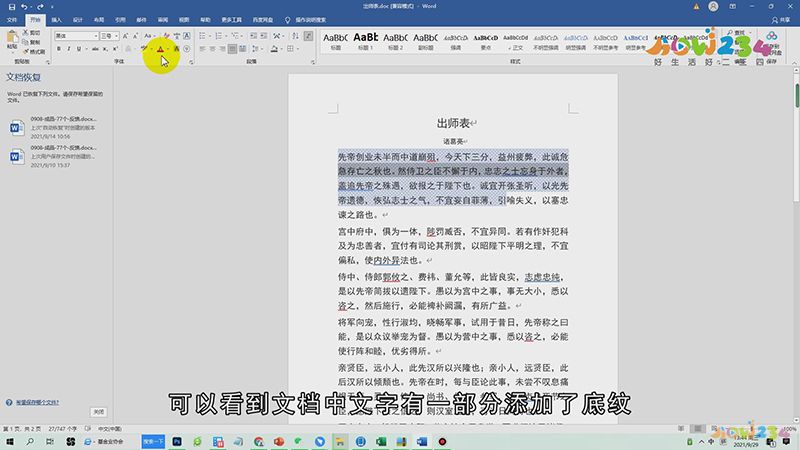Toggle Bold formatting
Viewport: 800px width, 450px height.
(x=59, y=49)
